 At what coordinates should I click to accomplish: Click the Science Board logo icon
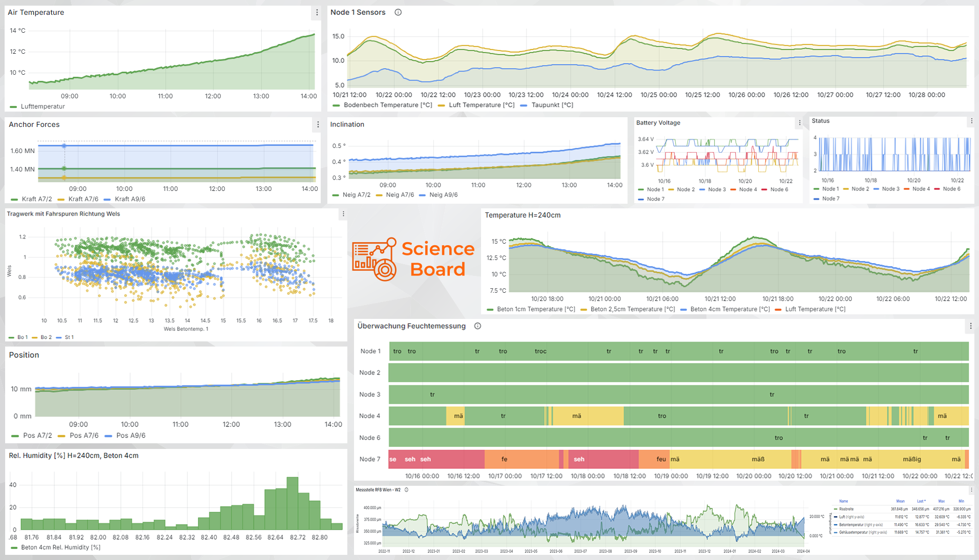tap(374, 260)
